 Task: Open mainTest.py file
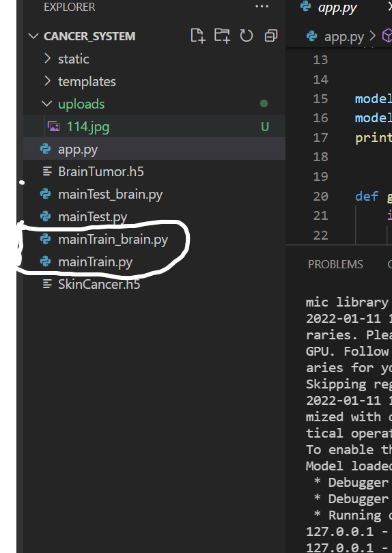(x=154, y=216)
